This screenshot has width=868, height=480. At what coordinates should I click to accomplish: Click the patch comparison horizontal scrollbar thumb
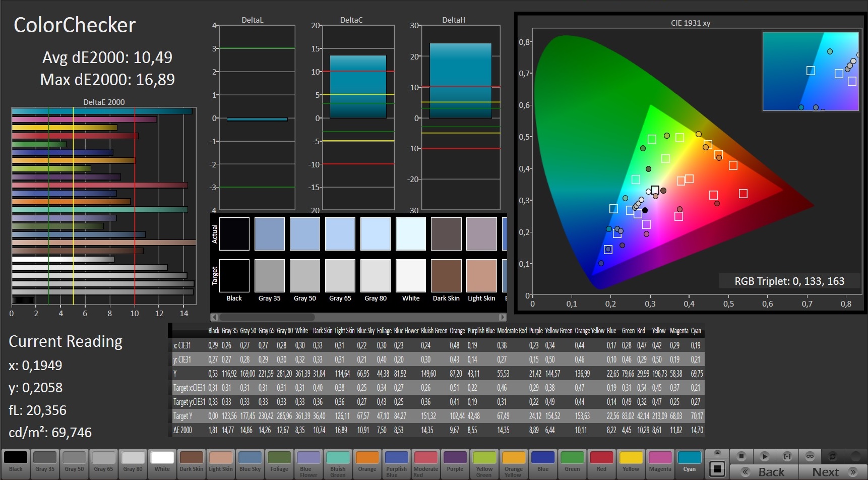click(267, 317)
